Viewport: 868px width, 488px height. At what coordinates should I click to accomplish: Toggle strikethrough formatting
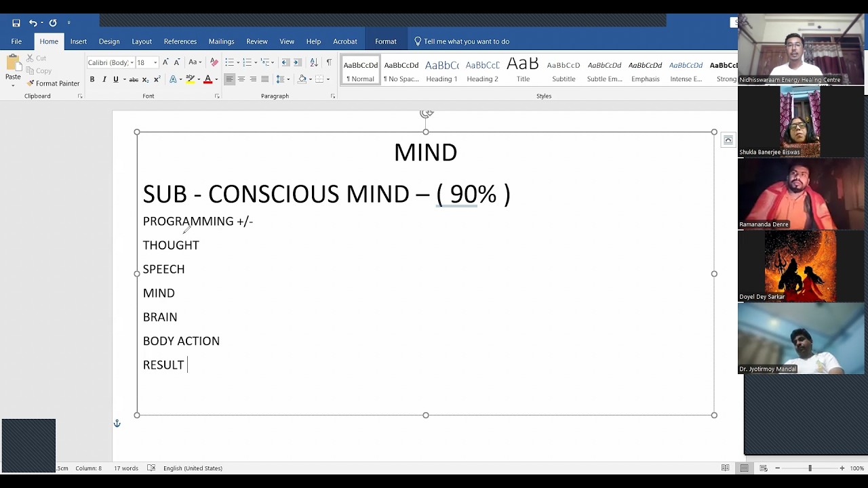point(134,79)
